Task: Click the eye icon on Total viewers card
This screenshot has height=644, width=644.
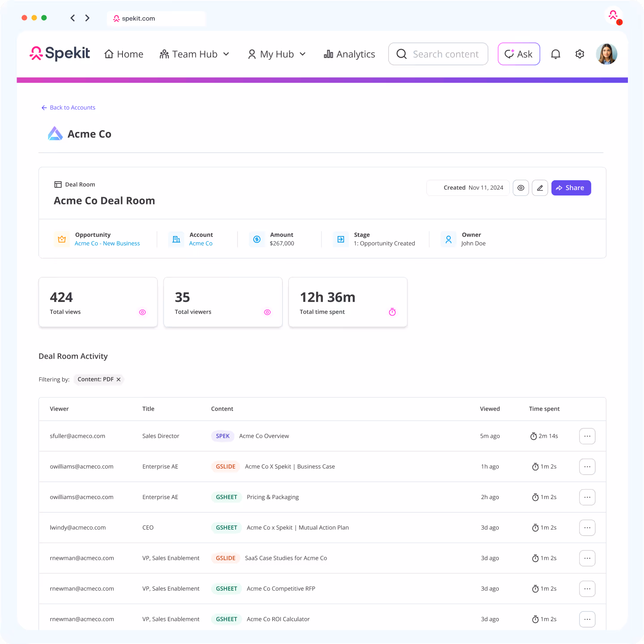Action: (x=267, y=312)
